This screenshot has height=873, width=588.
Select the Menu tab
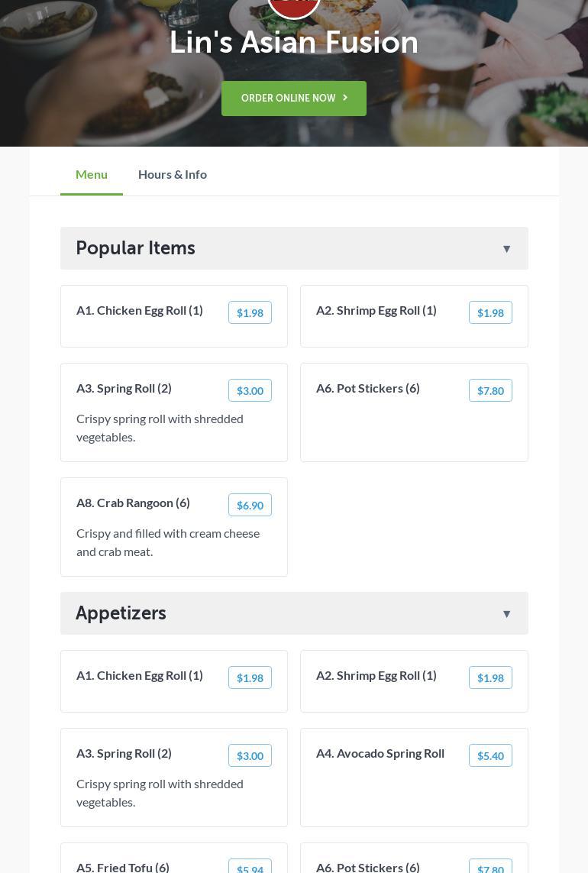pyautogui.click(x=92, y=174)
